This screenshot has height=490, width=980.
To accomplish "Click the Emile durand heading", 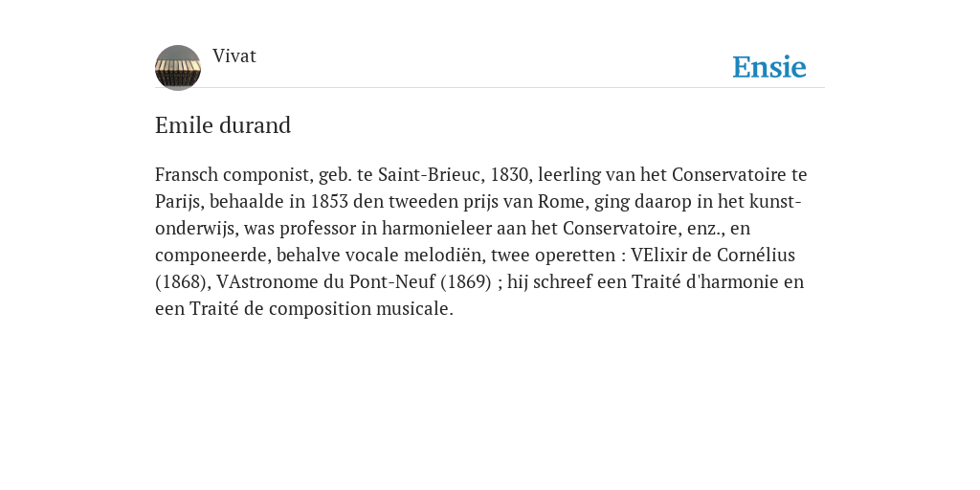I will tap(223, 125).
